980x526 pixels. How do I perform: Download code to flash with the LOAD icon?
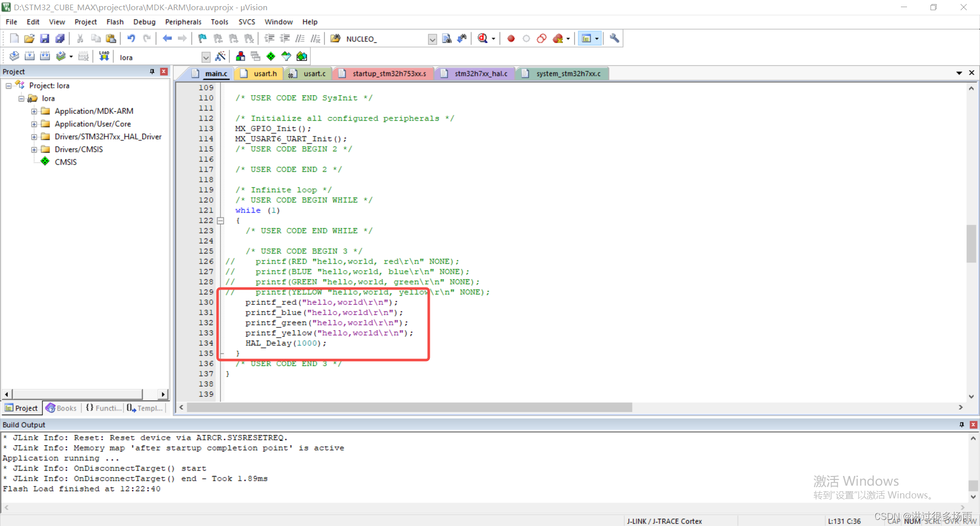click(x=104, y=56)
